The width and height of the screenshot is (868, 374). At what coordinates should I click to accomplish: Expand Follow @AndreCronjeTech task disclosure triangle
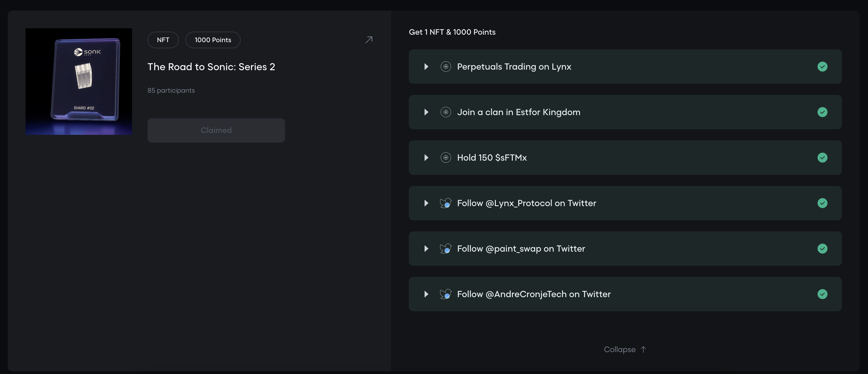pos(426,294)
